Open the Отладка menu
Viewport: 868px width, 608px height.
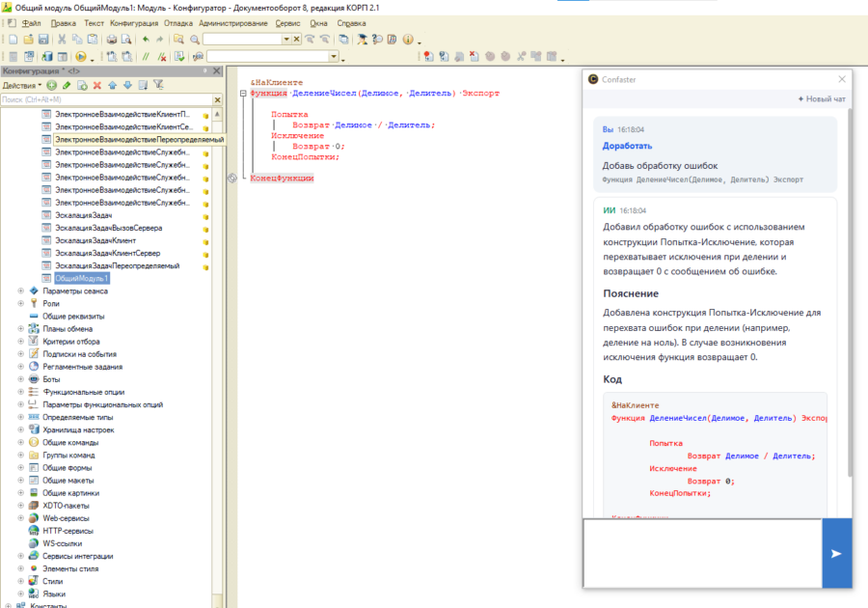[177, 22]
